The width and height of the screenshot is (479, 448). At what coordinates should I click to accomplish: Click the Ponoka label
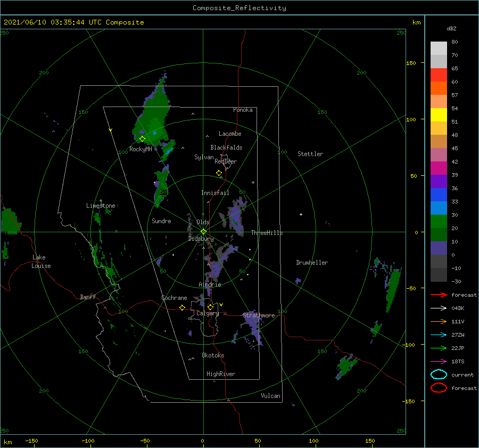243,110
